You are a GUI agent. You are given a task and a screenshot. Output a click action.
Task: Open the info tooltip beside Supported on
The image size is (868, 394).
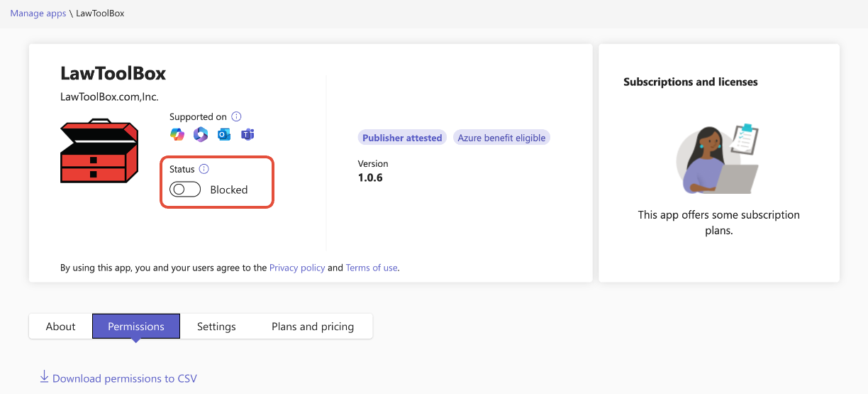(x=237, y=116)
